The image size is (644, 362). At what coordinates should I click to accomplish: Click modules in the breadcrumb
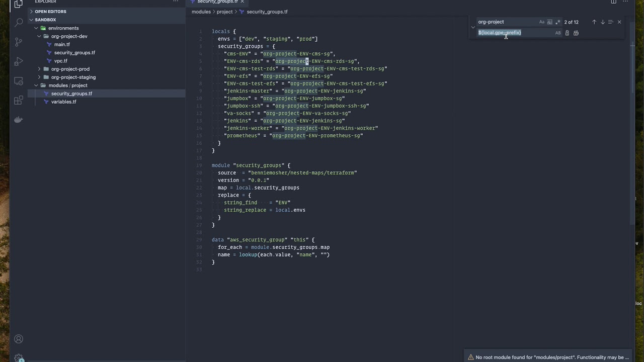[201, 12]
